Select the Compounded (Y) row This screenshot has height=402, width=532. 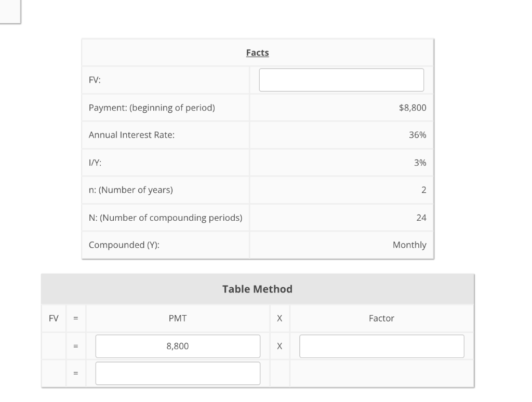click(125, 245)
